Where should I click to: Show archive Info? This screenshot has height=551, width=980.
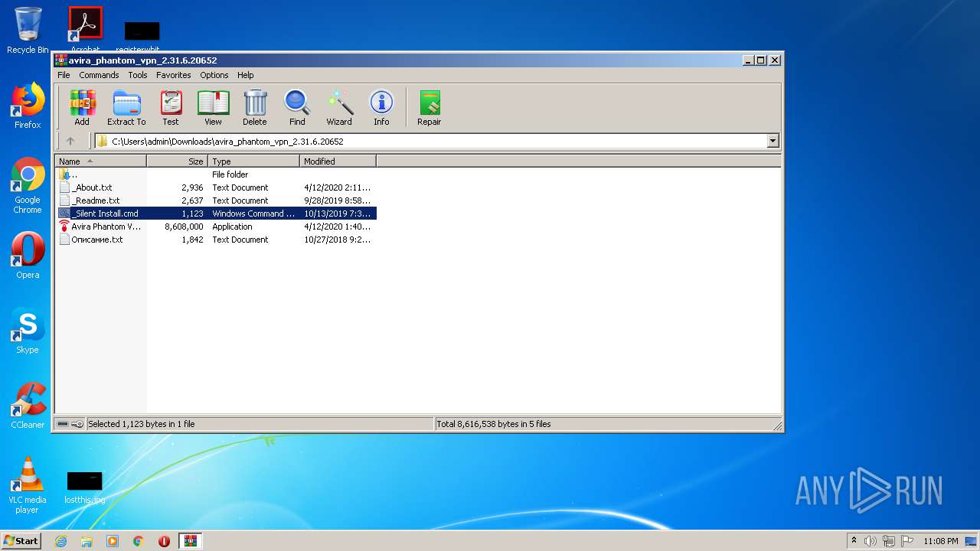381,108
